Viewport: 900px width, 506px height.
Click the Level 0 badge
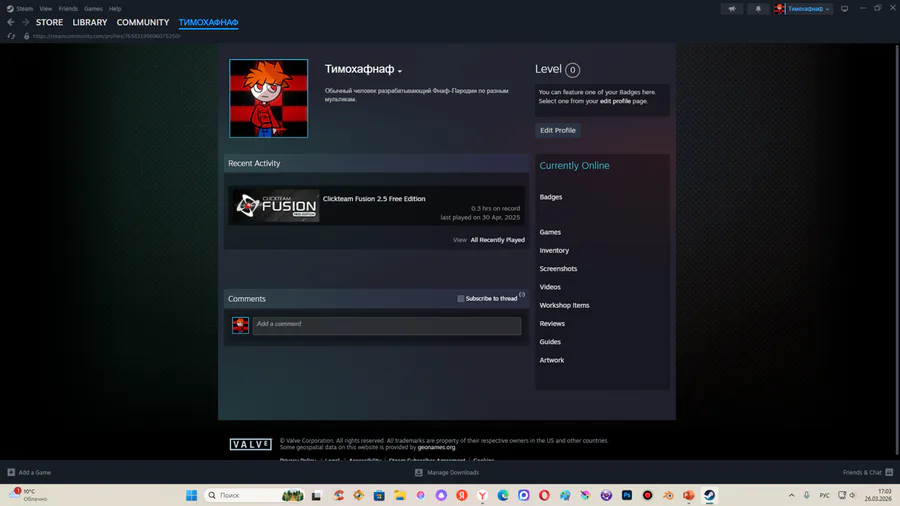tap(572, 70)
